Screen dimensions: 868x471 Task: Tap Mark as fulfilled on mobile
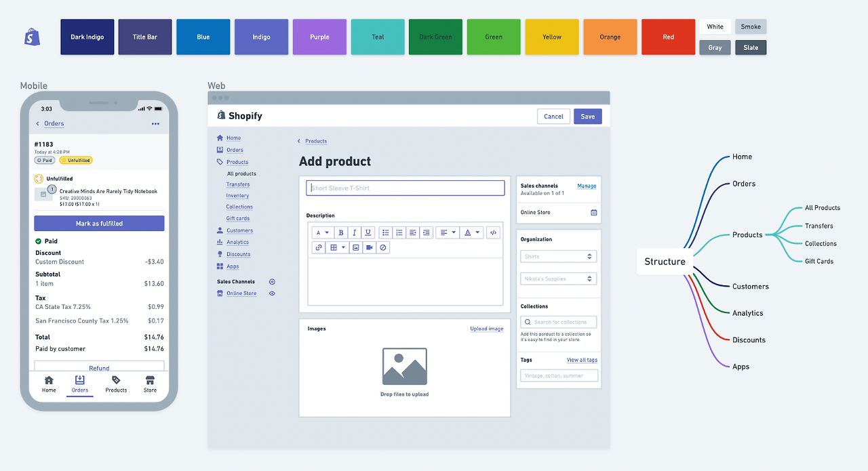(99, 223)
